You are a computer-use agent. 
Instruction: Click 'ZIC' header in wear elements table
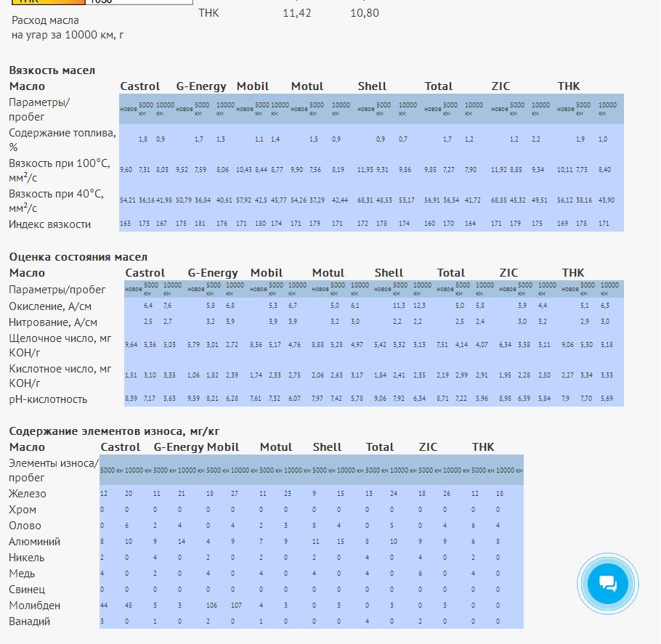coord(428,447)
